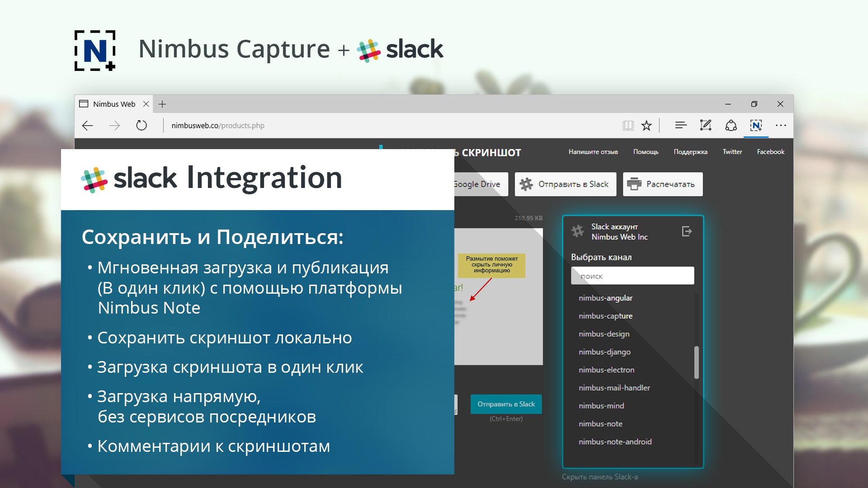
Task: Open the Поддержка link in the header
Action: [690, 152]
